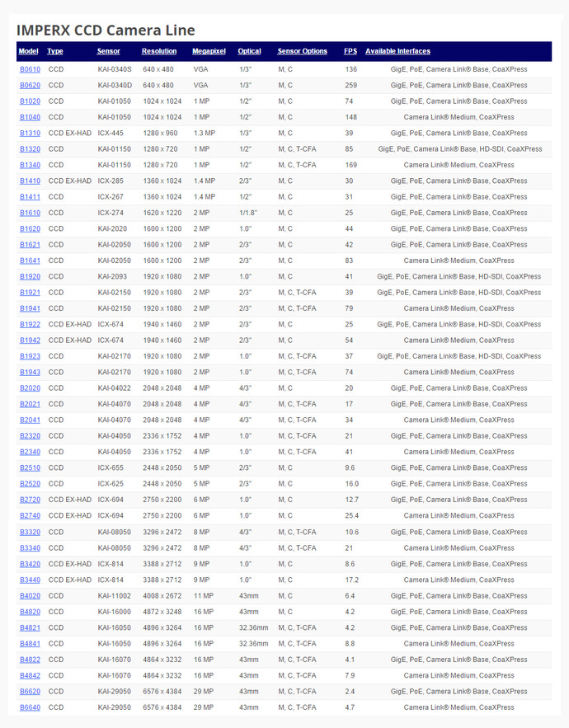Open the B3340 model link
This screenshot has width=569, height=728.
pos(31,548)
